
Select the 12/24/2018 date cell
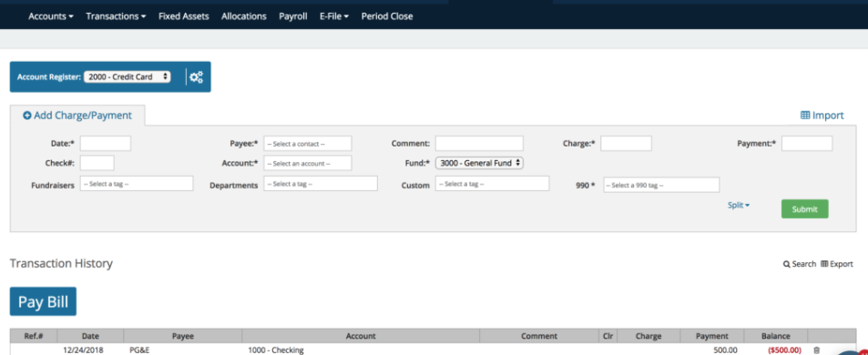tap(83, 350)
